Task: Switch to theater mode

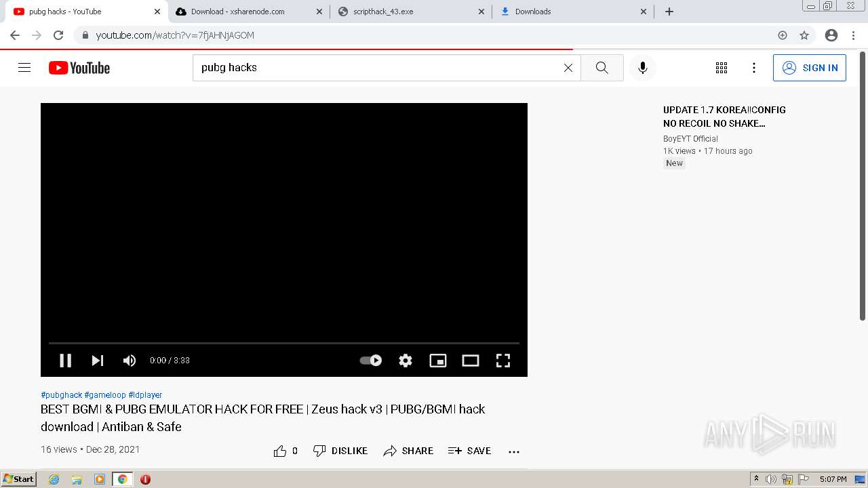Action: [471, 361]
